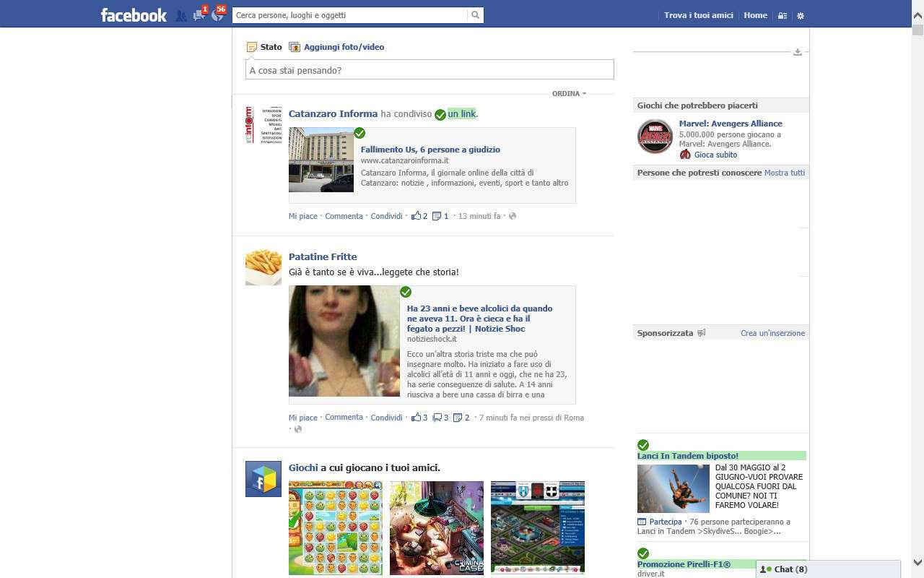This screenshot has height=578, width=924.
Task: Open Trova i tuoi amici in the top bar
Action: (698, 15)
